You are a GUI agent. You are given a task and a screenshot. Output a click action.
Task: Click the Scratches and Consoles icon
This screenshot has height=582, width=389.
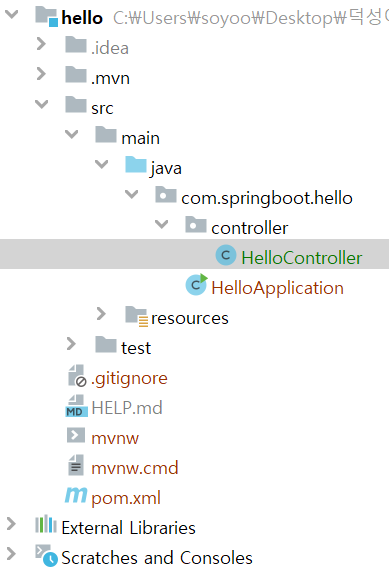pyautogui.click(x=46, y=556)
